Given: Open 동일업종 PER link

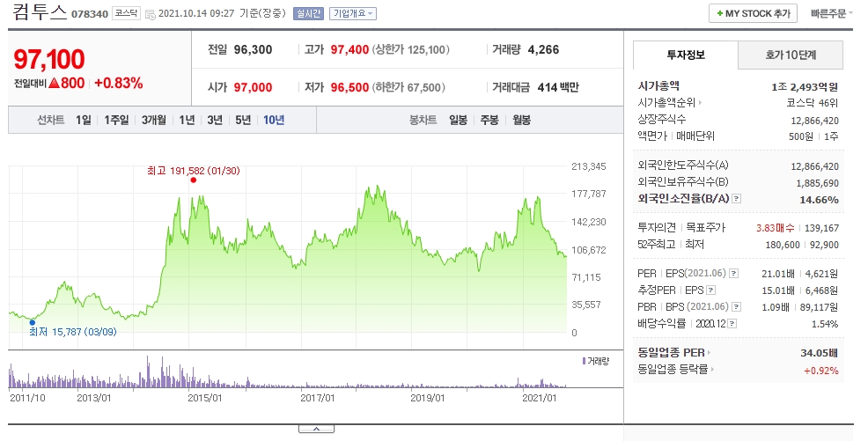Looking at the screenshot, I should click(674, 352).
